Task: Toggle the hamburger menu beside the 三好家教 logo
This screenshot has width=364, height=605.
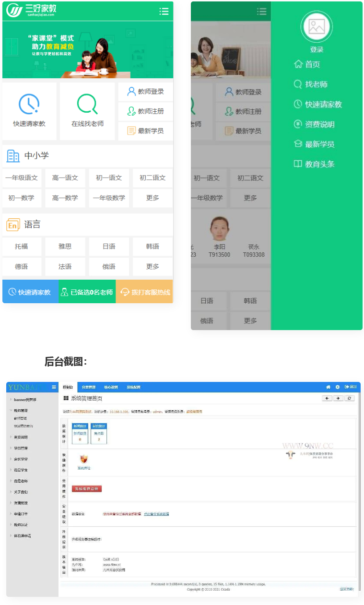Action: (x=164, y=12)
